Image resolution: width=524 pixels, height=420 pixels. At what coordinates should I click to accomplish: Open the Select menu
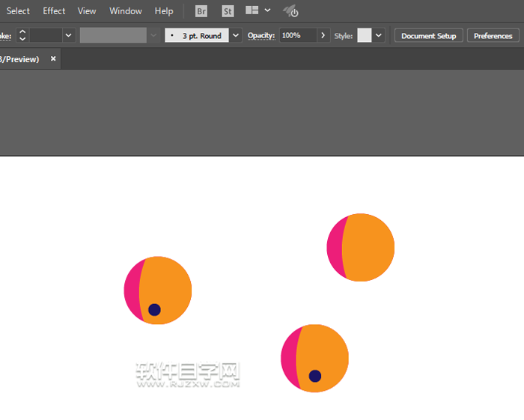point(18,11)
